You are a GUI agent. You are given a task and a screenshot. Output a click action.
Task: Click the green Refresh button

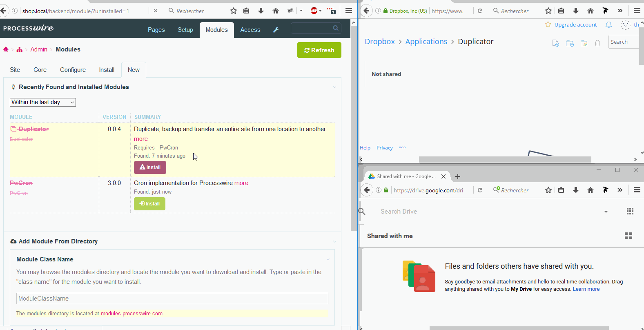[319, 50]
